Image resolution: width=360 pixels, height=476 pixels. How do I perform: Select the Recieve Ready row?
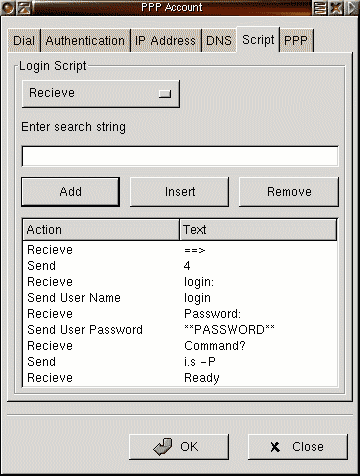click(180, 378)
